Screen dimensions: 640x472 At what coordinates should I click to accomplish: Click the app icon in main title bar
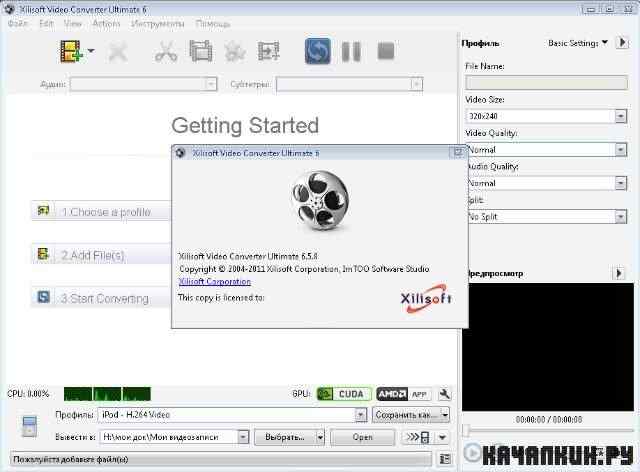(x=9, y=9)
